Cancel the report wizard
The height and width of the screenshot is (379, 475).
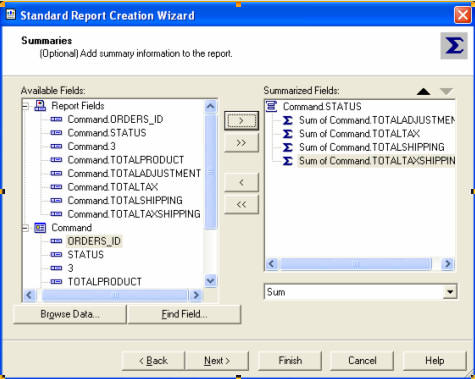pos(362,360)
